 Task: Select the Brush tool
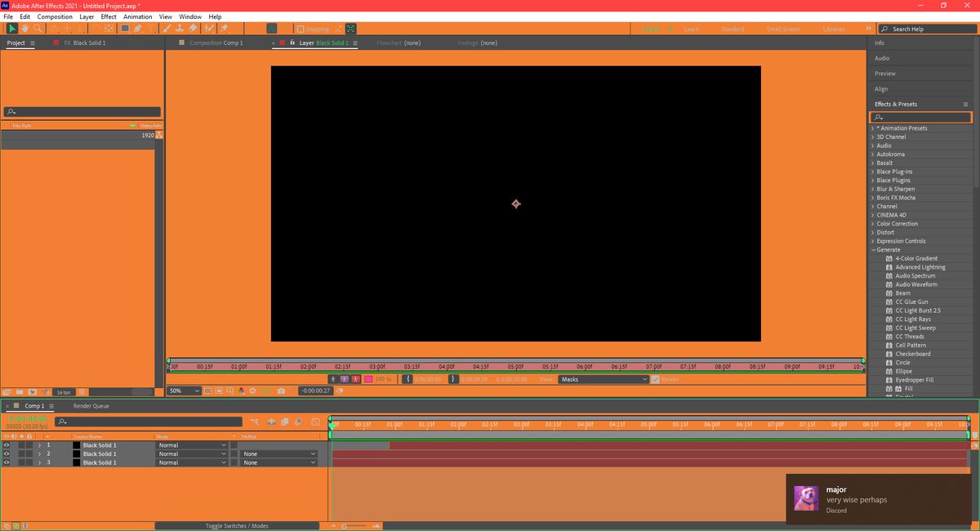[x=167, y=28]
